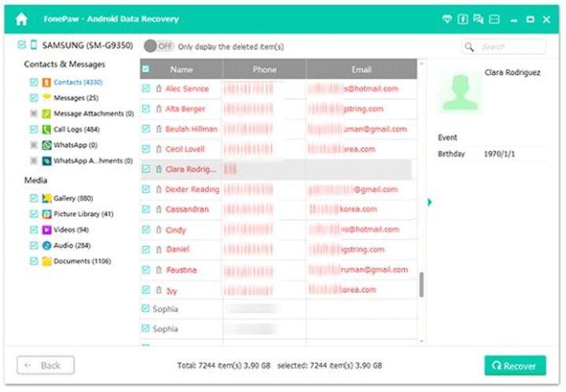The width and height of the screenshot is (566, 392).
Task: Click the Contacts category icon
Action: coord(46,82)
